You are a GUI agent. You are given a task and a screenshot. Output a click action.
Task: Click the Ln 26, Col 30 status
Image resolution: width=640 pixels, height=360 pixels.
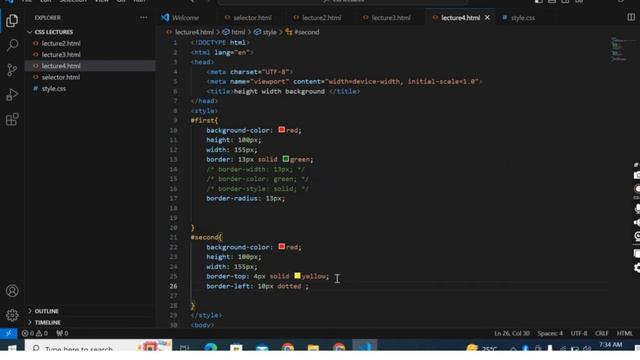(512, 333)
